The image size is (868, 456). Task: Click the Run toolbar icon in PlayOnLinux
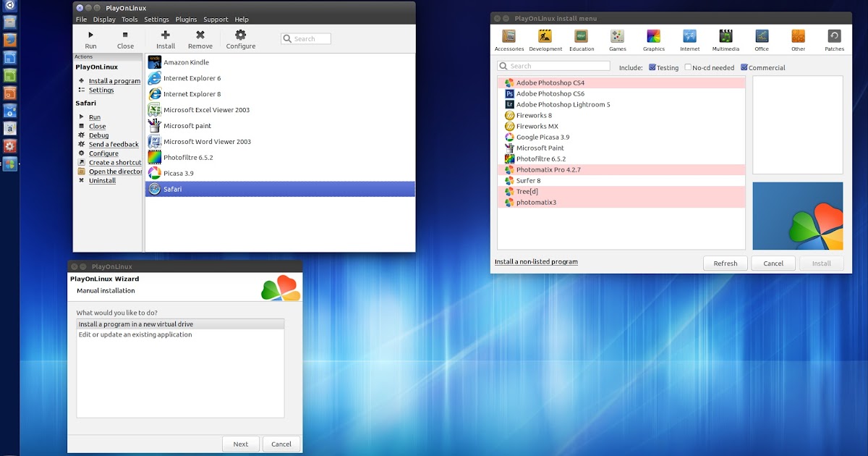pyautogui.click(x=90, y=35)
